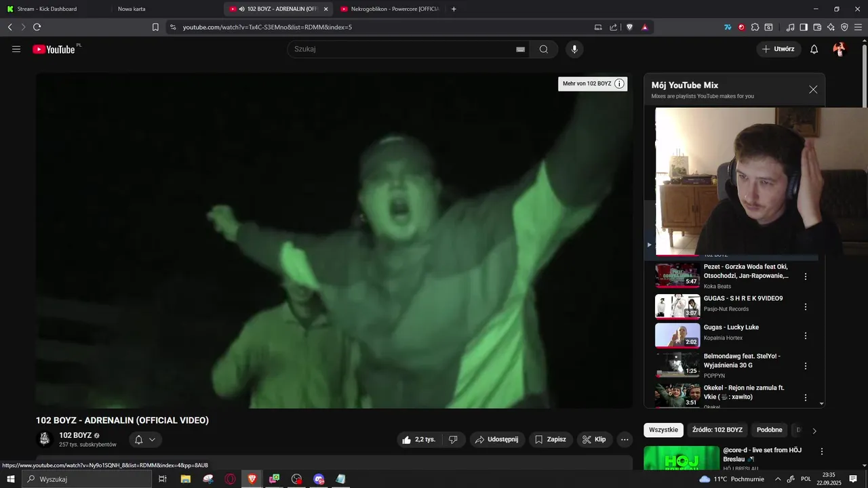Open options for @core-d live set

click(x=822, y=451)
